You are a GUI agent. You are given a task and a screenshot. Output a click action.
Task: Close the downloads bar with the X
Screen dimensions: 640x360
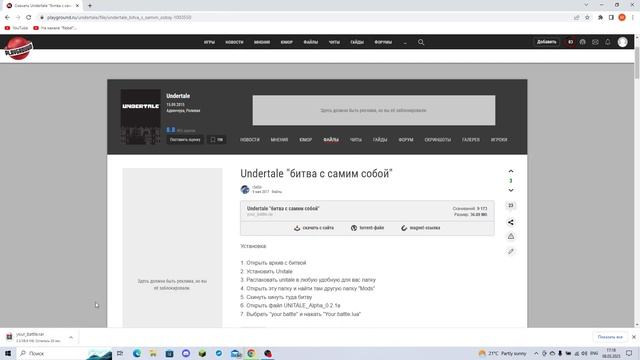pyautogui.click(x=634, y=337)
